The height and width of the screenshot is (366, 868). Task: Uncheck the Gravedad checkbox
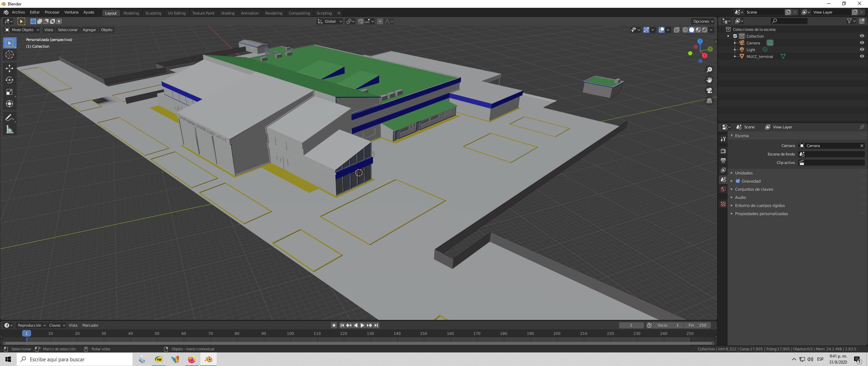[x=738, y=181]
